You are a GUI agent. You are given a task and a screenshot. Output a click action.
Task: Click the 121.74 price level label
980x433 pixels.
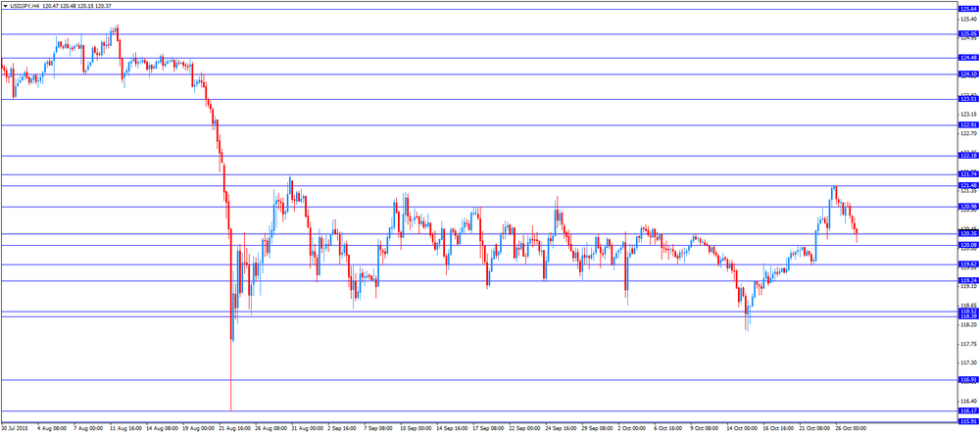tap(969, 175)
